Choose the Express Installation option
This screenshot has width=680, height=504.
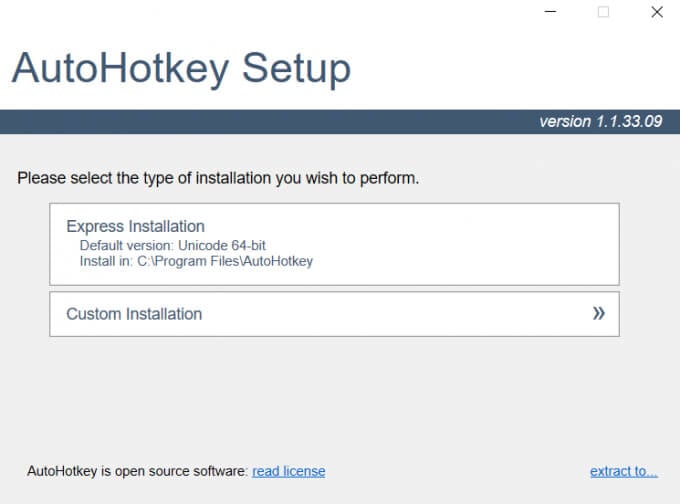135,227
